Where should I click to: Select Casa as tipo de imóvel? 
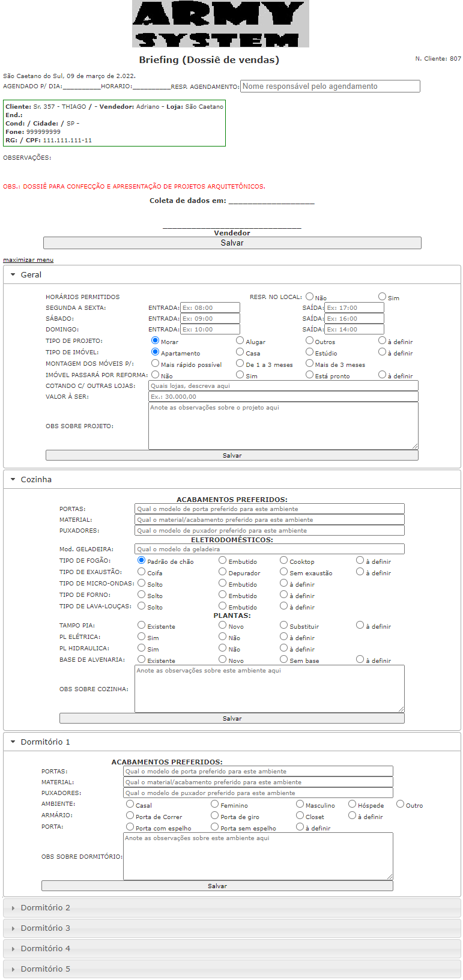point(240,351)
